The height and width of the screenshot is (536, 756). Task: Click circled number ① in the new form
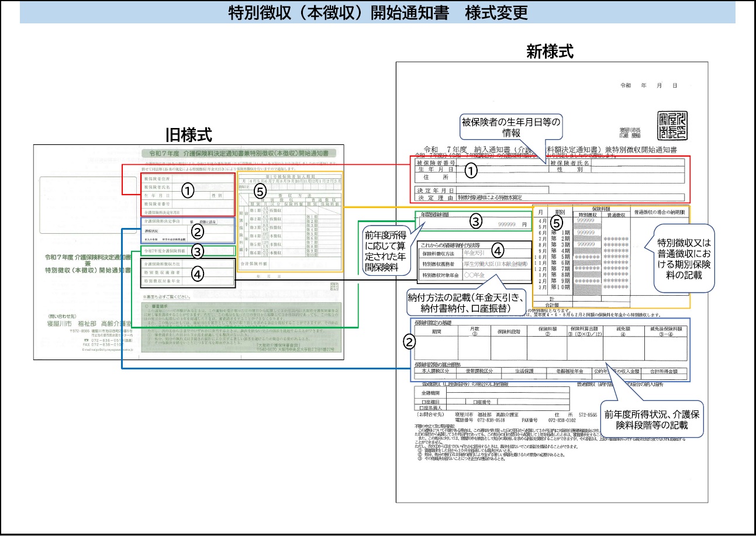tap(471, 170)
